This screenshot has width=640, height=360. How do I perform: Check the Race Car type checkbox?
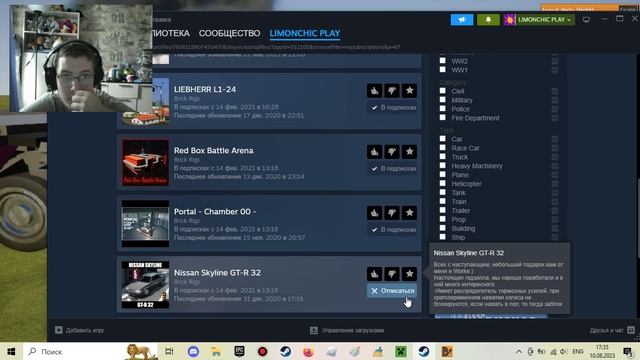pos(442,148)
